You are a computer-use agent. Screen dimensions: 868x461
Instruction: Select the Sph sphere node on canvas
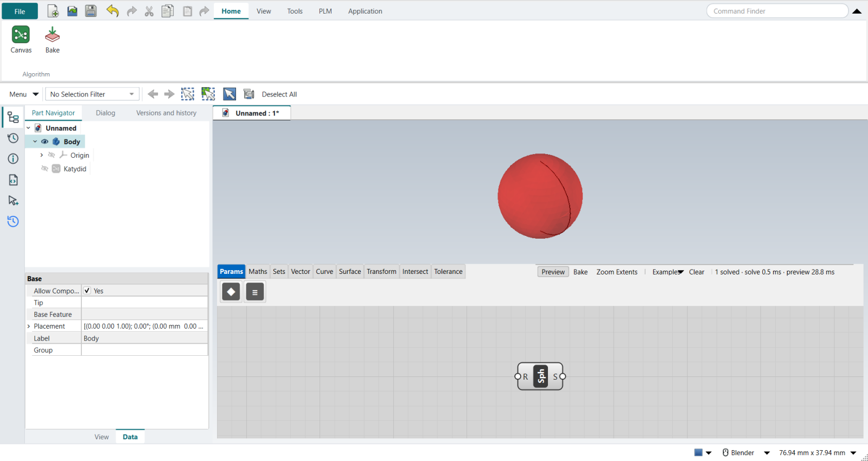point(540,376)
